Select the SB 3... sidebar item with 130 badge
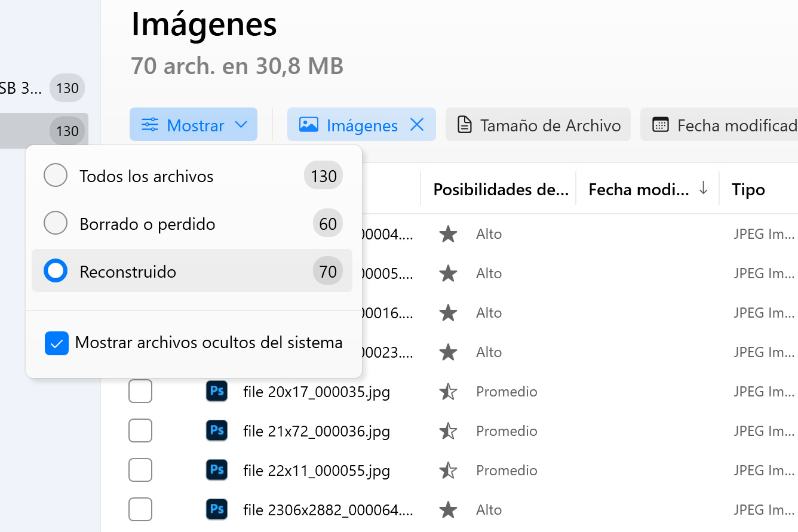Screen dimensions: 798x532 coord(42,88)
